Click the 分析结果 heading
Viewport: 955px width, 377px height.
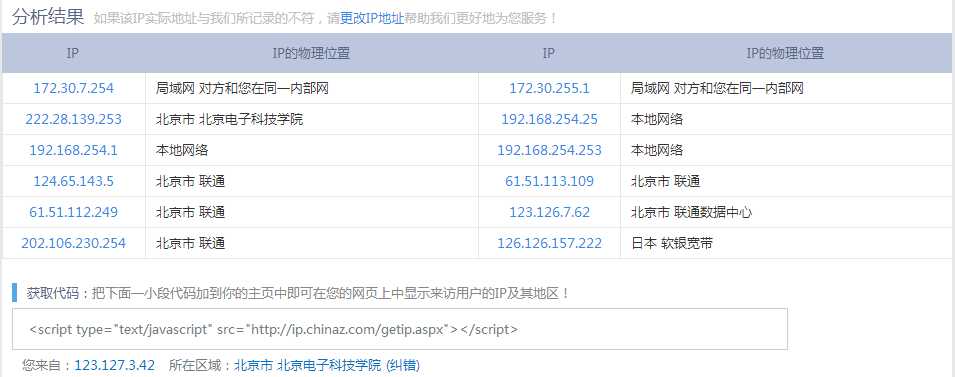[x=48, y=17]
